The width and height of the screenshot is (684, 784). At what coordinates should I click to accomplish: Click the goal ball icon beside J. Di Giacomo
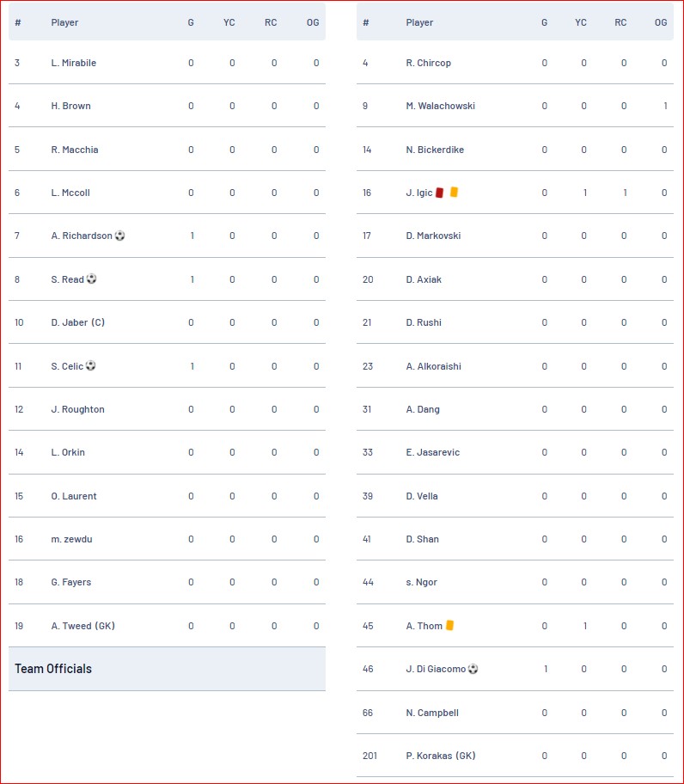(473, 669)
